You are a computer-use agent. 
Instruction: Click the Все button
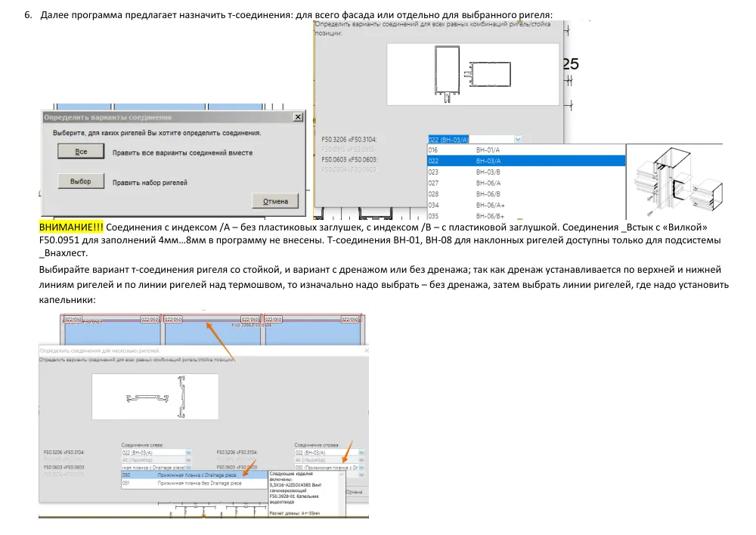point(81,151)
